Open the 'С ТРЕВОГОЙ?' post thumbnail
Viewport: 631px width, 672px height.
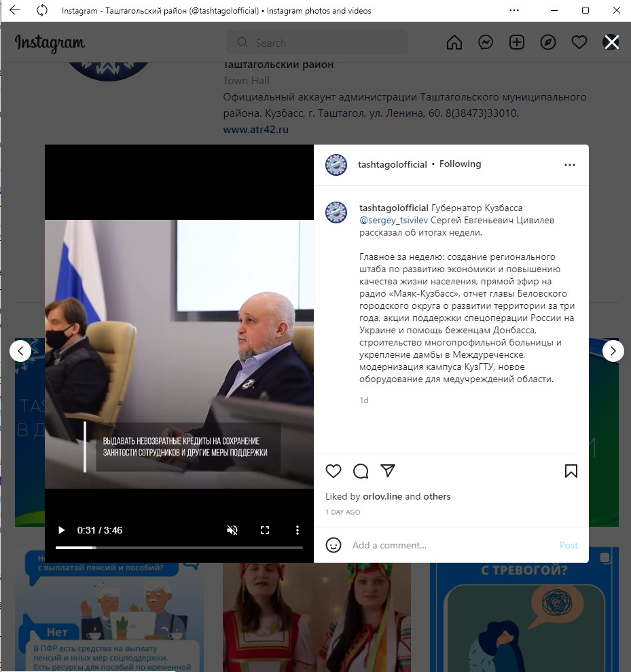[524, 617]
